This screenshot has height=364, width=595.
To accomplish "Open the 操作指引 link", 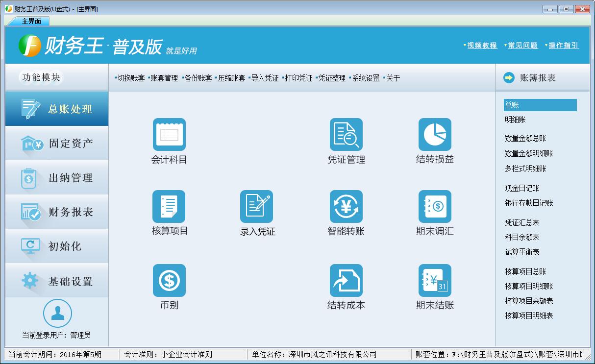I will (x=564, y=46).
